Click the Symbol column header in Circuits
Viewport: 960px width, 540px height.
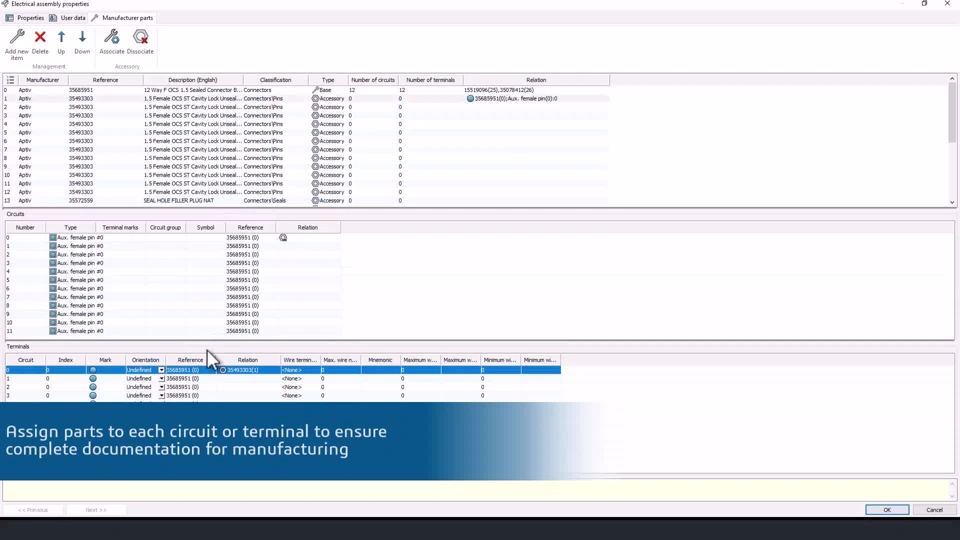206,228
